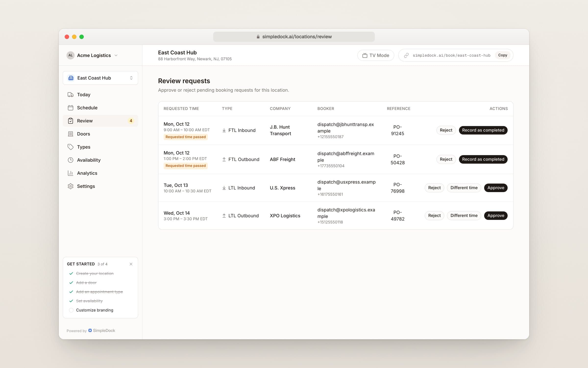Click the pending count badge 4
588x368 pixels.
pos(131,121)
